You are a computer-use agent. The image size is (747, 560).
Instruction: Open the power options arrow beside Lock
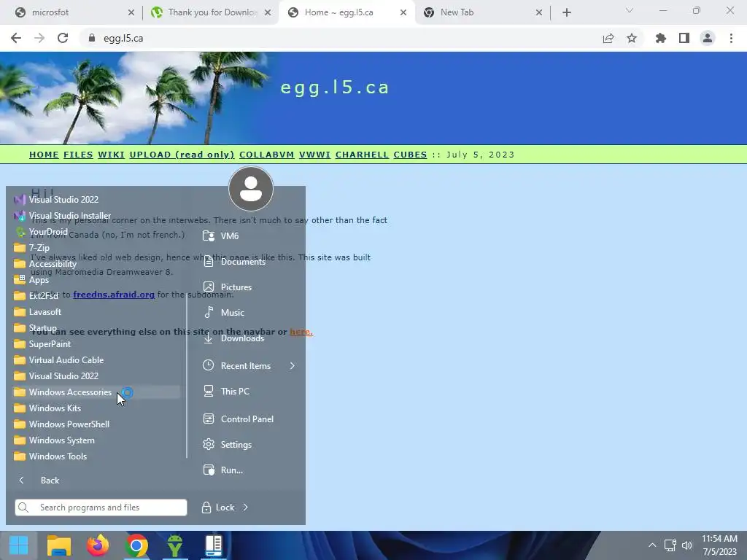(x=245, y=507)
